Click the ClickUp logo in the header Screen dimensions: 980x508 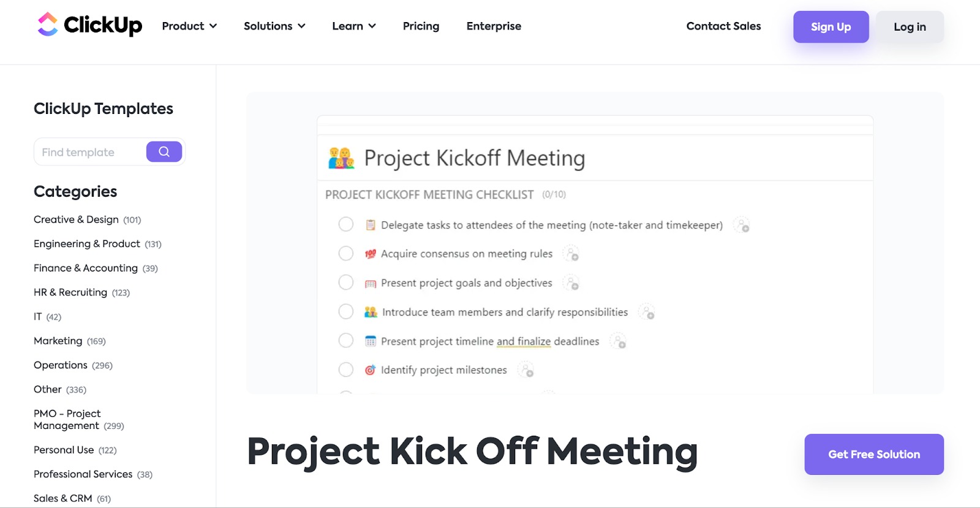pos(89,26)
